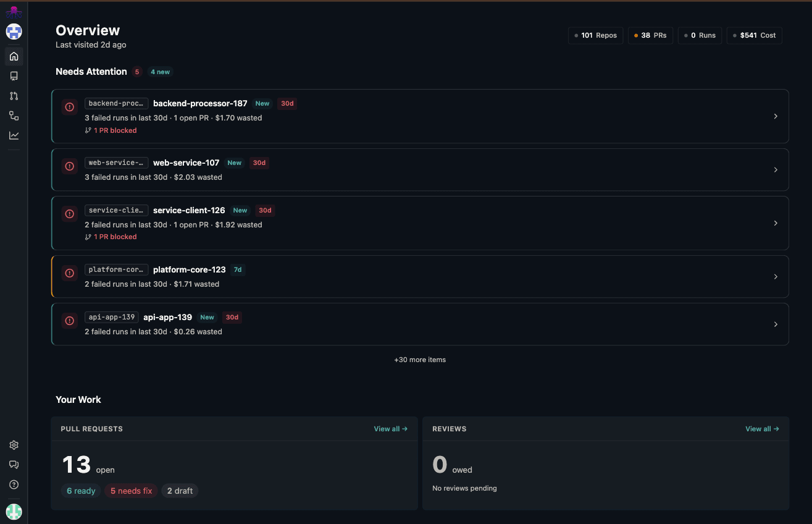Screen dimensions: 812x524
Task: Expand the web-service-107 attention card
Action: click(x=776, y=169)
